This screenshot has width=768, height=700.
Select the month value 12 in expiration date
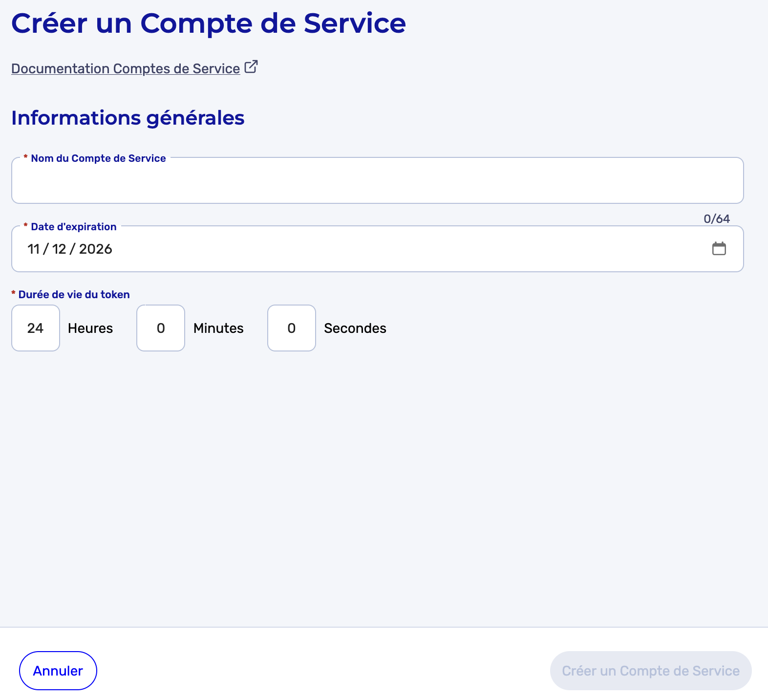(59, 249)
